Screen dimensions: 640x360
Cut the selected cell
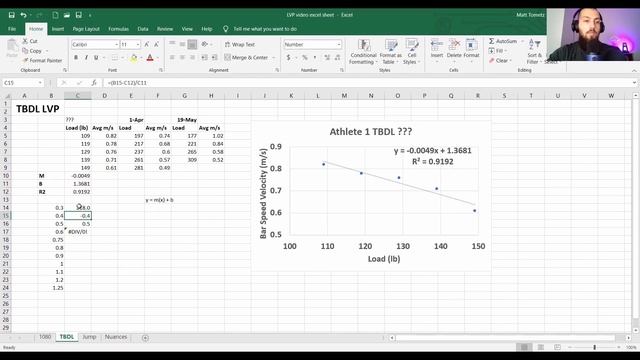pyautogui.click(x=29, y=41)
